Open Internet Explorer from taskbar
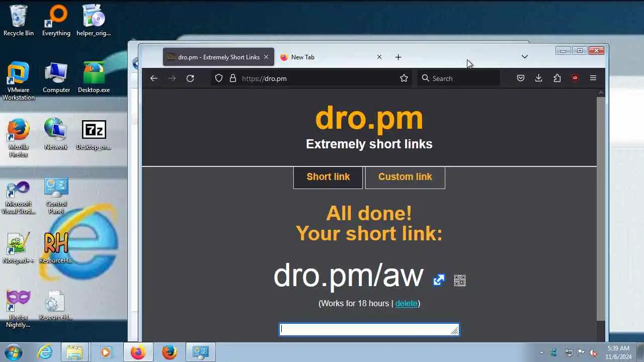 (x=45, y=352)
